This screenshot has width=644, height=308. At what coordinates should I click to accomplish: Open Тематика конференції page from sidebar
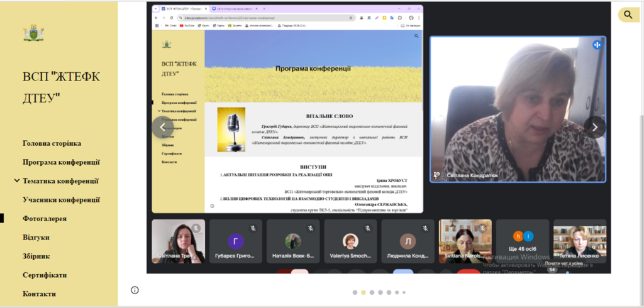pyautogui.click(x=60, y=181)
